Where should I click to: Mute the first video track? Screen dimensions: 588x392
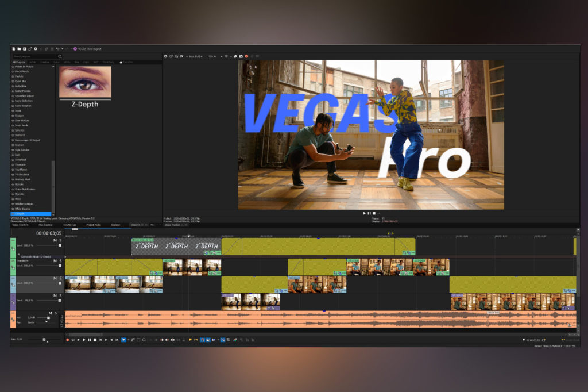click(x=55, y=240)
